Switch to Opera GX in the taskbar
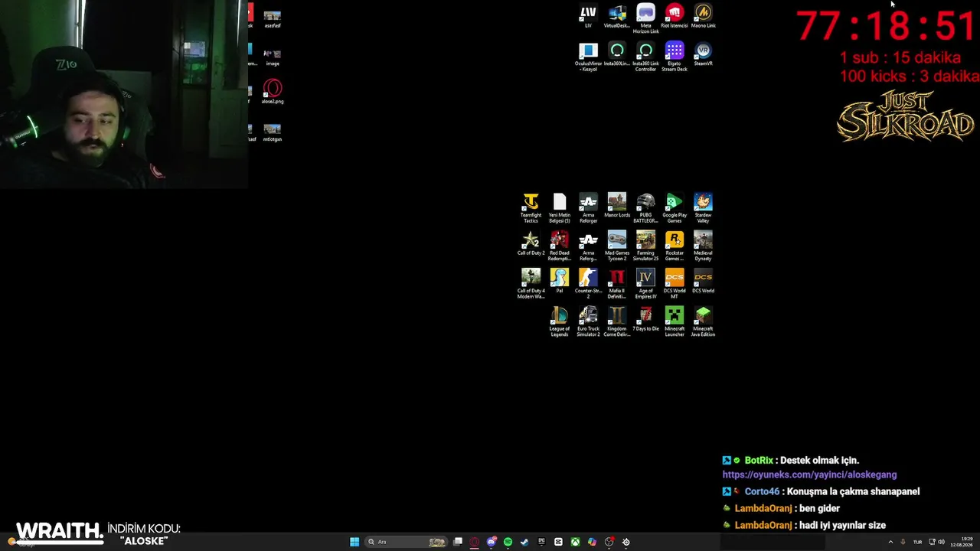This screenshot has height=551, width=980. 475,542
